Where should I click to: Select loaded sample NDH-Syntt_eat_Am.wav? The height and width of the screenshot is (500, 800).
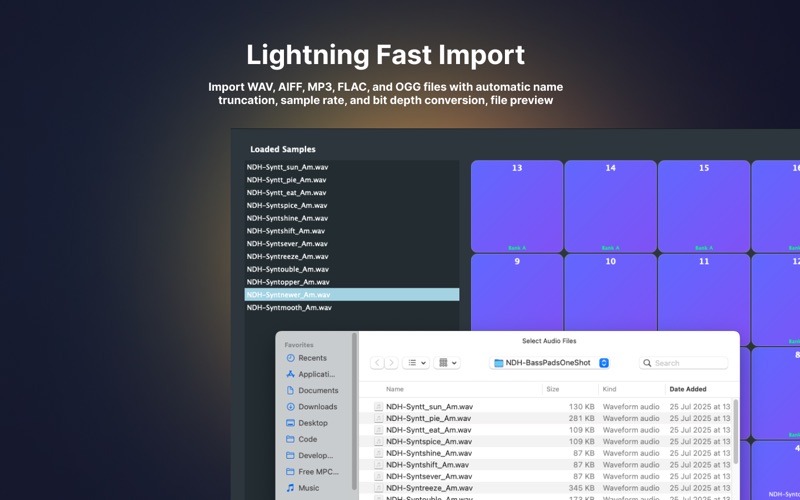click(x=352, y=192)
